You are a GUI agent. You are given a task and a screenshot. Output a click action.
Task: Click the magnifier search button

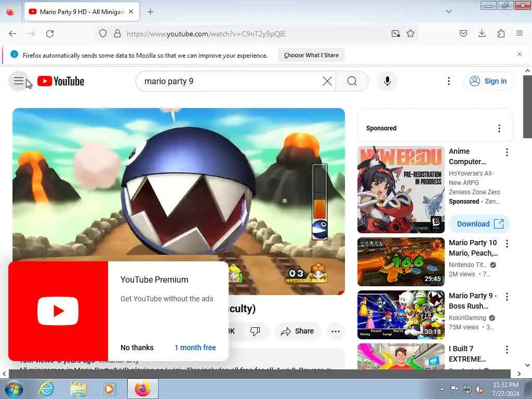coord(352,81)
